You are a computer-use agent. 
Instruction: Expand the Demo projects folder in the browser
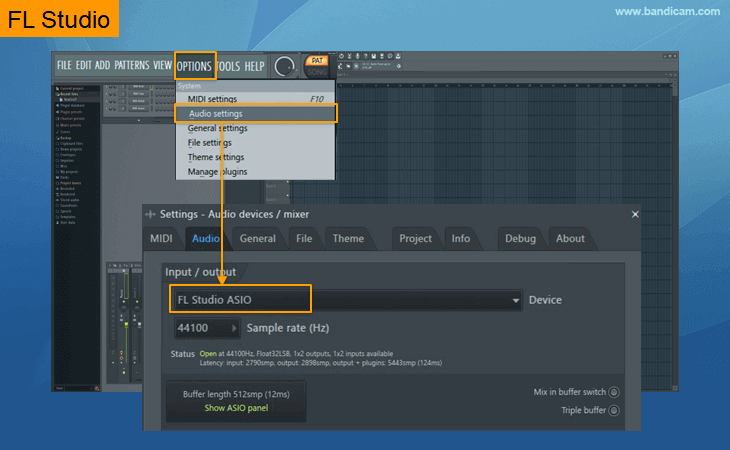tap(69, 149)
